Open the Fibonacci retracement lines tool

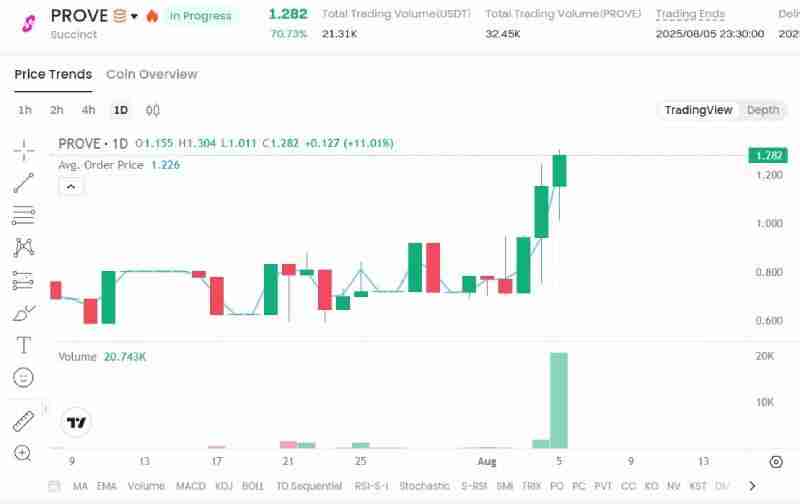[23, 215]
